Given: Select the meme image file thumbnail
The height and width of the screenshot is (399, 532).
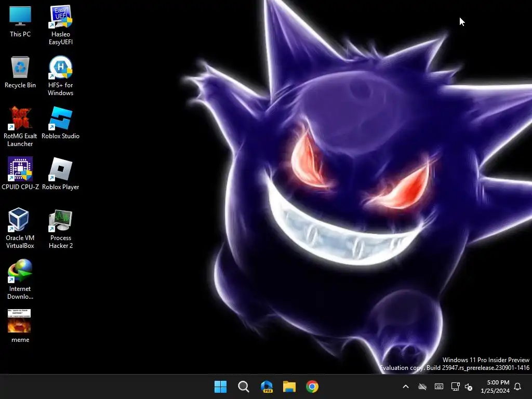Looking at the screenshot, I should pyautogui.click(x=19, y=321).
